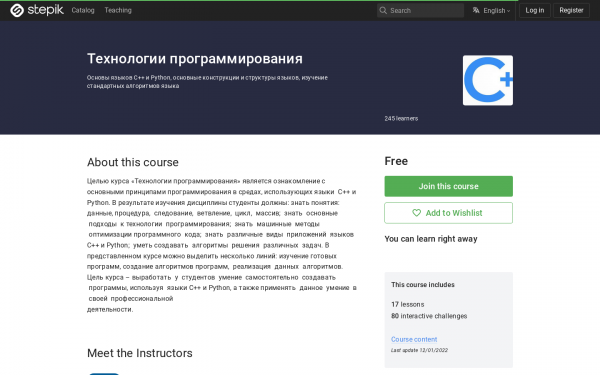Viewport: 600px width, 375px height.
Task: Click You can learn right away text
Action: (x=431, y=239)
